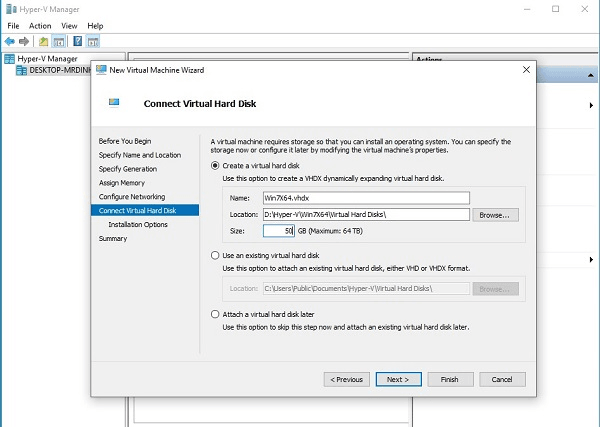Click the Hyper-V Manager tree root icon

coord(9,59)
